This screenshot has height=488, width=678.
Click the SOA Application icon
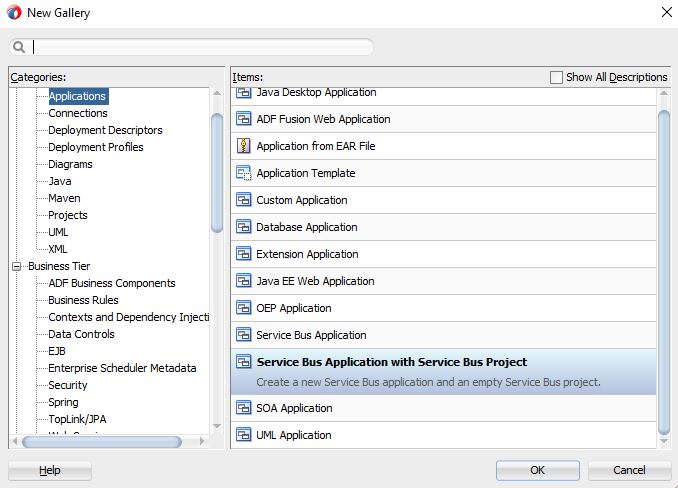point(243,408)
